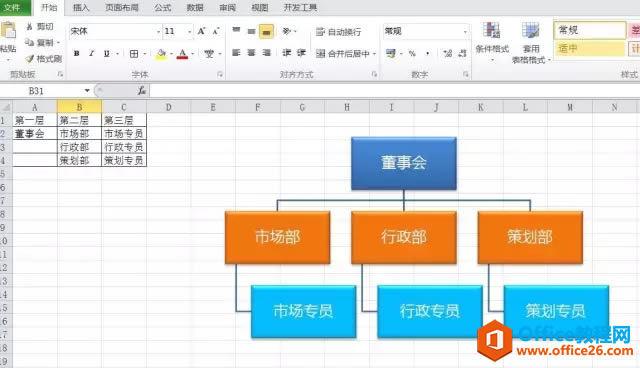Image resolution: width=640 pixels, height=368 pixels.
Task: Click the decrease indent icon
Action: pyautogui.click(x=287, y=53)
